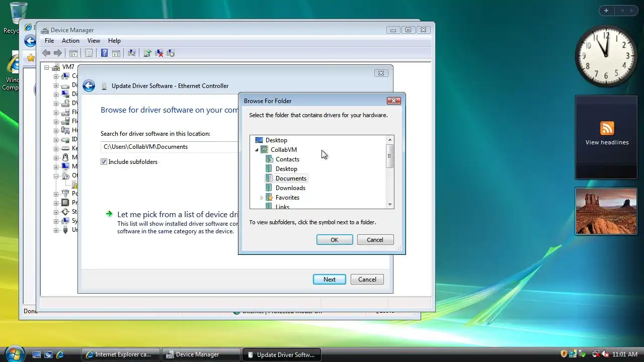
Task: Choose Let me pick from a list link
Action: point(178,215)
